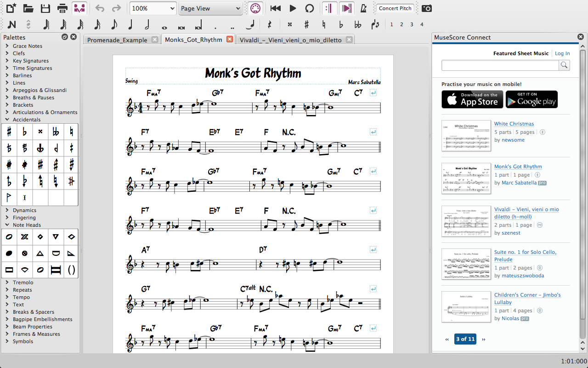
Task: Open the White Christmas sheet music link
Action: [514, 123]
